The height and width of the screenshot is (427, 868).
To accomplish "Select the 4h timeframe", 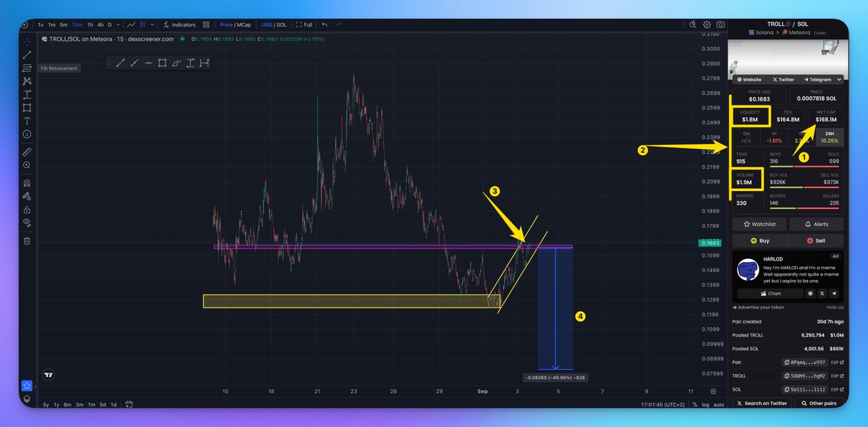I will point(101,25).
